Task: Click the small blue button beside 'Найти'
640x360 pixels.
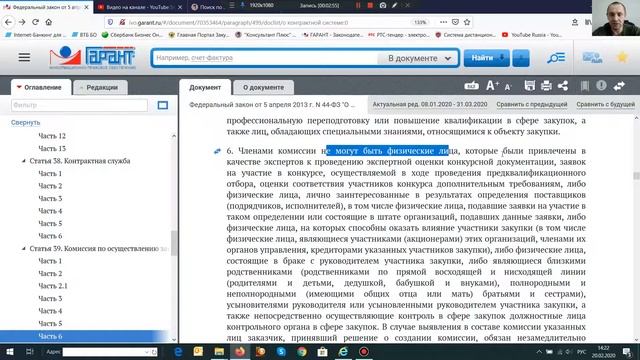Action: click(x=521, y=58)
